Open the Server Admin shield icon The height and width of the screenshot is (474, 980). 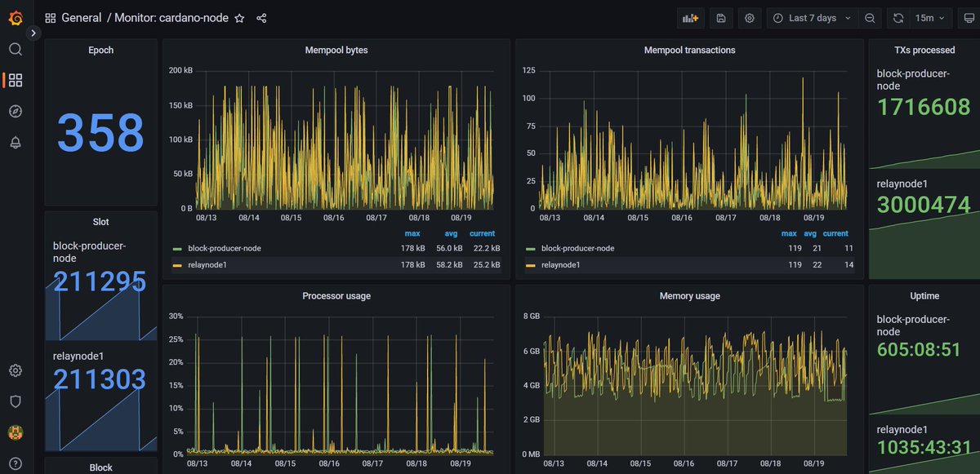(16, 401)
